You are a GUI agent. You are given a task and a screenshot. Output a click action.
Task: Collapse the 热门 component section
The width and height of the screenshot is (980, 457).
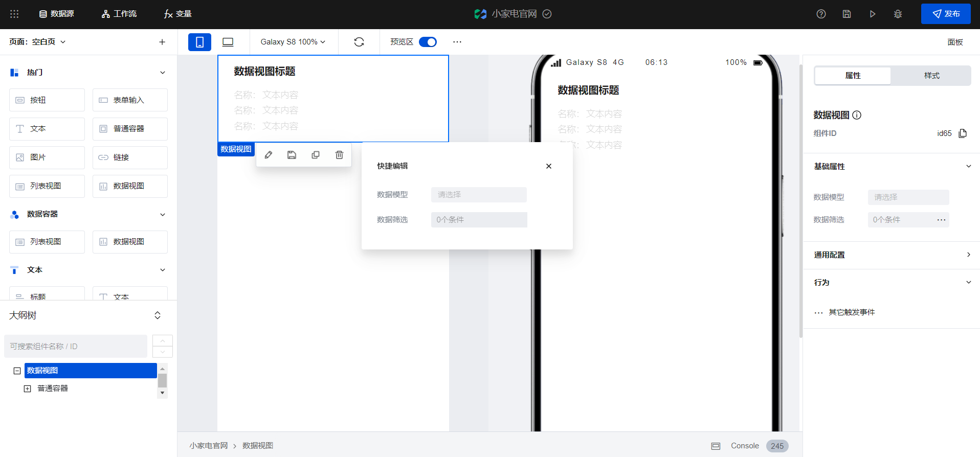point(163,73)
